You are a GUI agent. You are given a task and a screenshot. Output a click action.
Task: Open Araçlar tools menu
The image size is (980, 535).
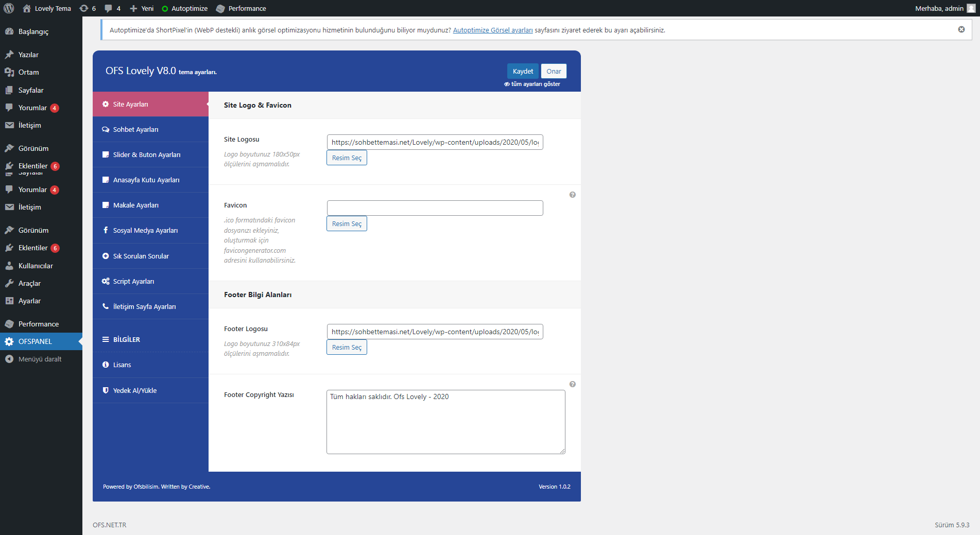coord(41,283)
